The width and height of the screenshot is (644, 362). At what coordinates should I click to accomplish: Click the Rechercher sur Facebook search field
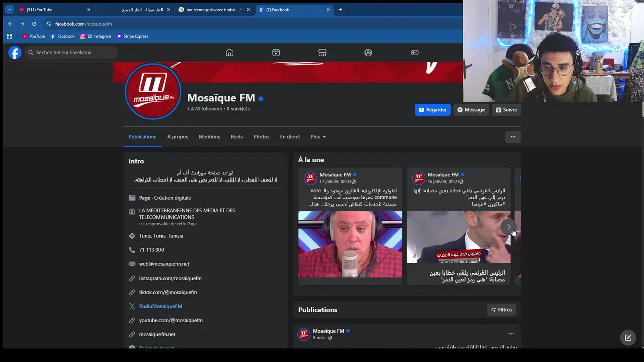(x=71, y=53)
